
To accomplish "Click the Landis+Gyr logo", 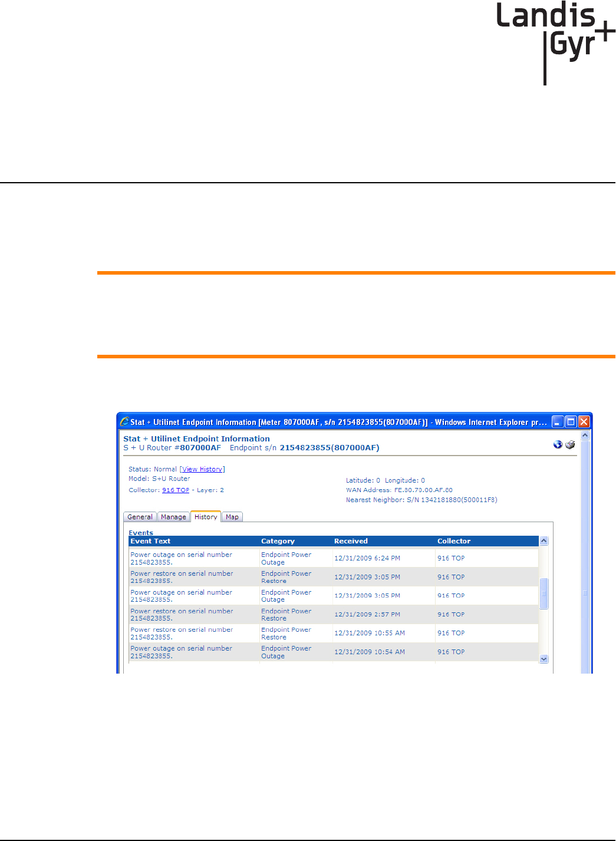I will coord(556,43).
